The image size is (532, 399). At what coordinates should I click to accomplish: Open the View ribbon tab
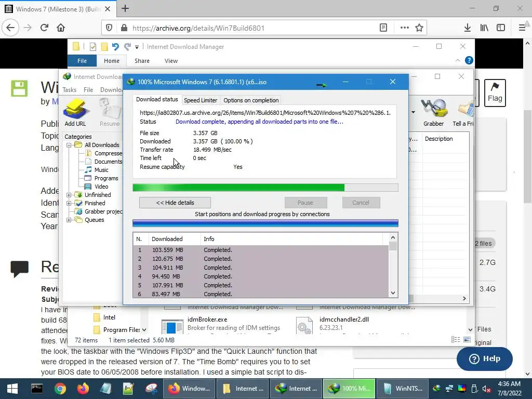pyautogui.click(x=171, y=61)
